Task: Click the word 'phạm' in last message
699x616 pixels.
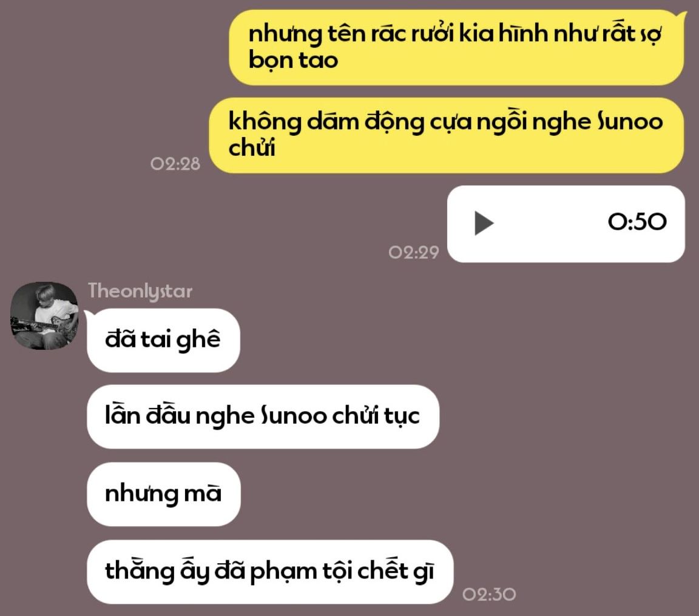Action: point(283,572)
